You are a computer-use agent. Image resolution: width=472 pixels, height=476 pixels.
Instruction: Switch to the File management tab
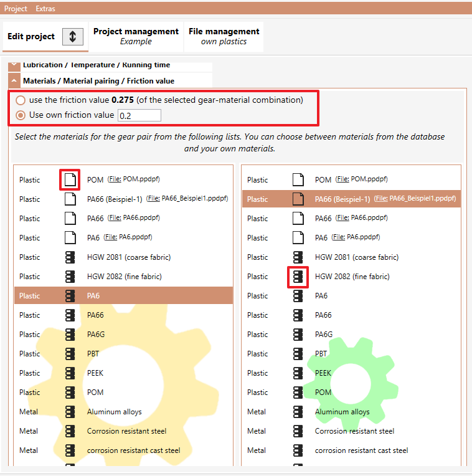tap(224, 36)
